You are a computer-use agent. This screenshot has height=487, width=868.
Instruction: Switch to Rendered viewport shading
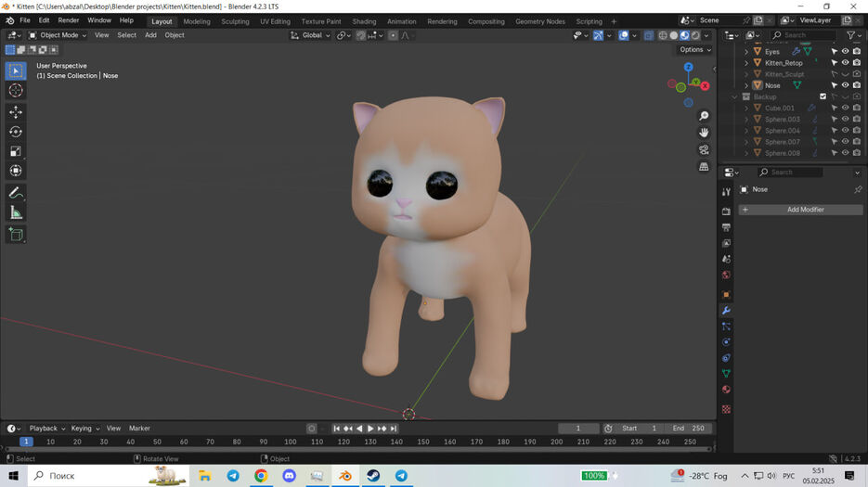tap(696, 35)
